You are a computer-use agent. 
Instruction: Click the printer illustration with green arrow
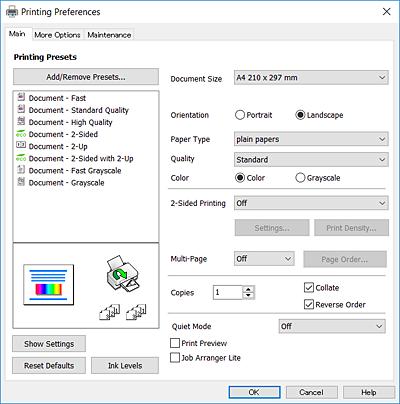click(122, 274)
